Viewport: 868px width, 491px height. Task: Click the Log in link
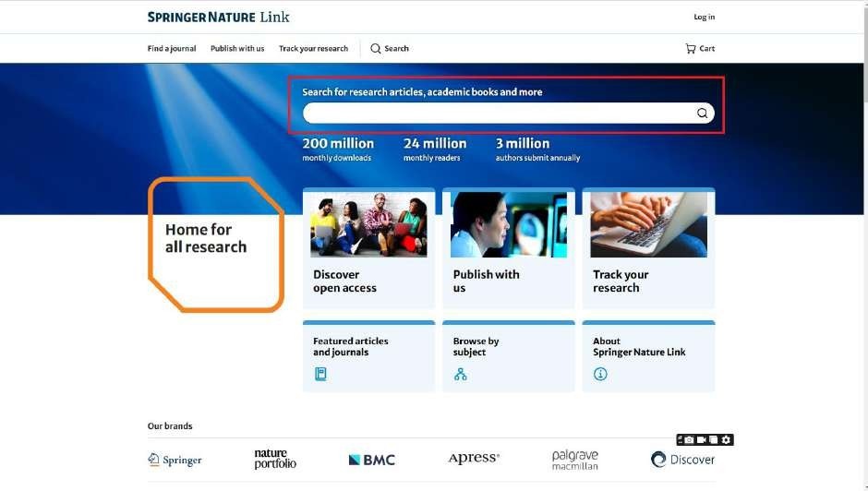pos(704,17)
